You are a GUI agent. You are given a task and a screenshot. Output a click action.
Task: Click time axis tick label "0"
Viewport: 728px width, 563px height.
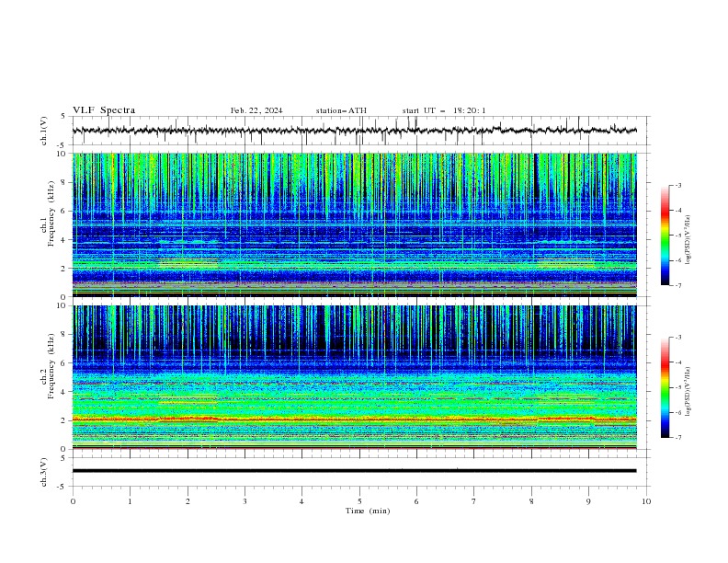(73, 501)
